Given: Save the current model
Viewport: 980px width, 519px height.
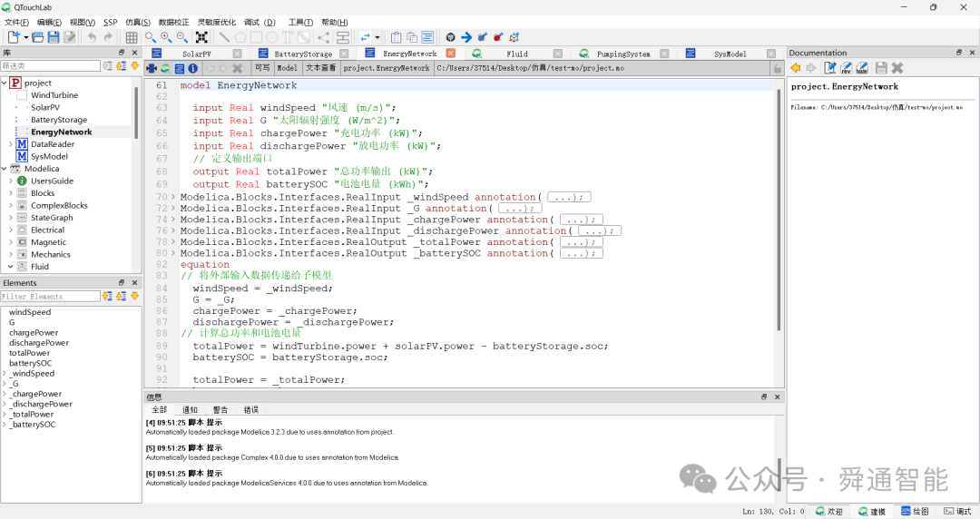Looking at the screenshot, I should tap(54, 37).
